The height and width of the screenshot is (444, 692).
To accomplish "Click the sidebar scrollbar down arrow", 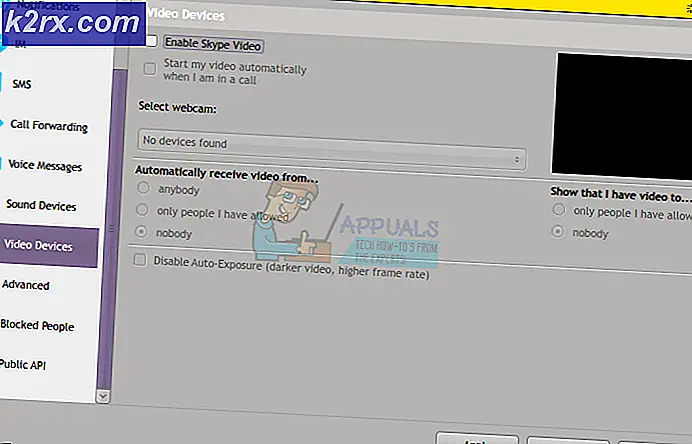I will pos(103,396).
